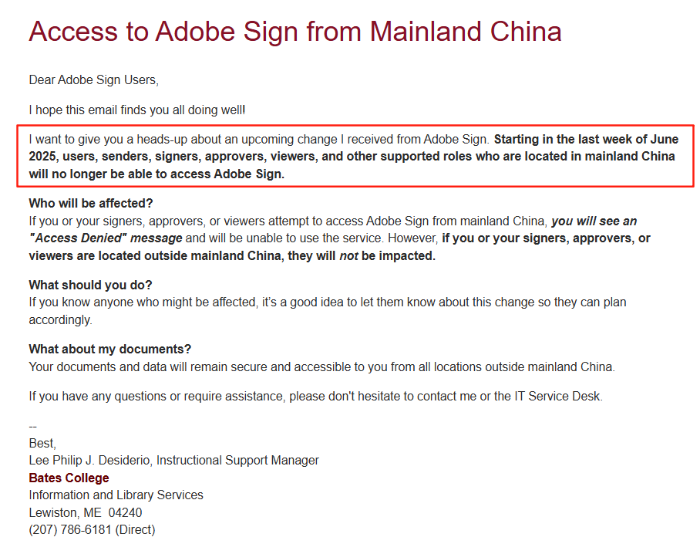The width and height of the screenshot is (700, 554).
Task: Click the 'Your documents and data will remain' sentence
Action: coord(322,367)
